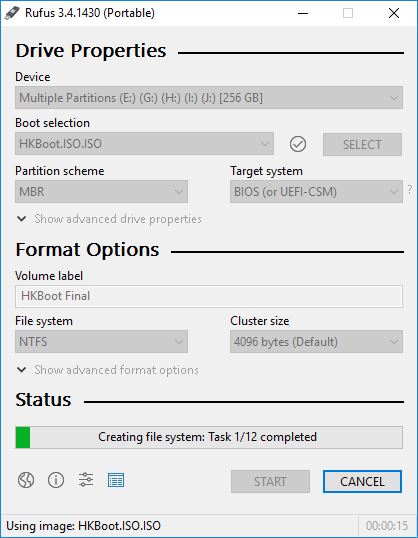Open the settings sliders icon
This screenshot has height=538, width=418.
(85, 480)
